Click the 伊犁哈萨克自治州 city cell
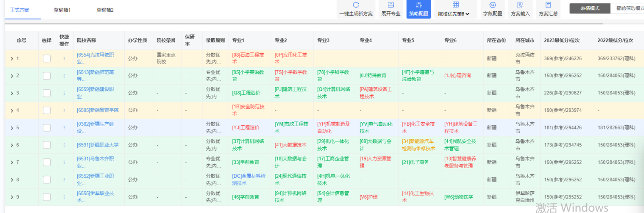This screenshot has width=644, height=213. (x=526, y=197)
